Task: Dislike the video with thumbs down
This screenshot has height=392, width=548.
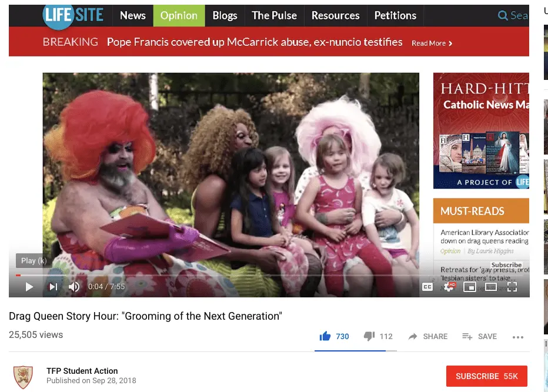Action: (x=369, y=337)
